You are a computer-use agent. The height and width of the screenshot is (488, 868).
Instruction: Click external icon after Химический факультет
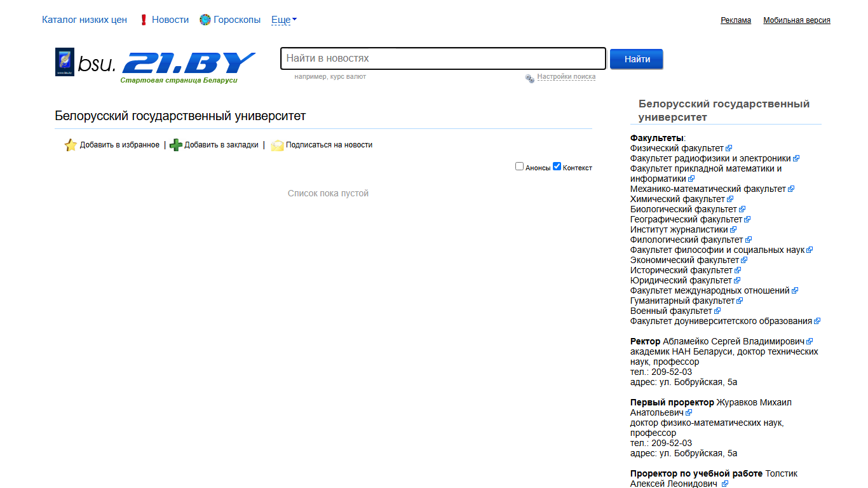click(x=730, y=200)
